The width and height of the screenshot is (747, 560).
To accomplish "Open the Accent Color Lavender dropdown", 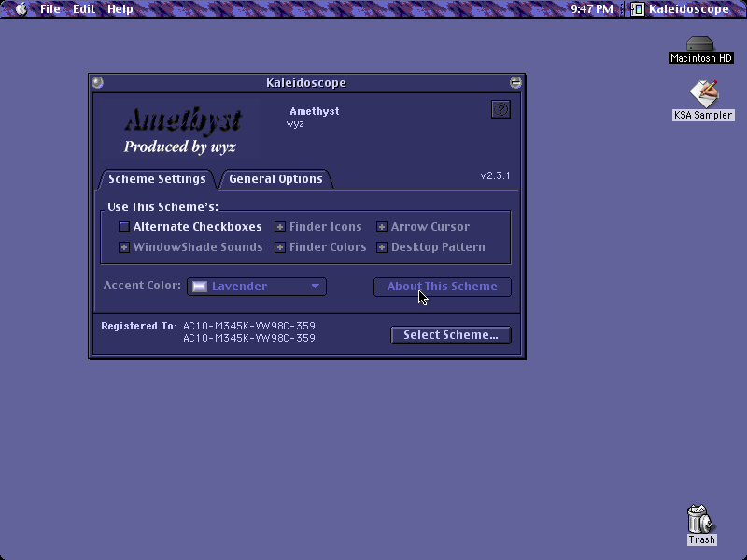I will point(257,287).
